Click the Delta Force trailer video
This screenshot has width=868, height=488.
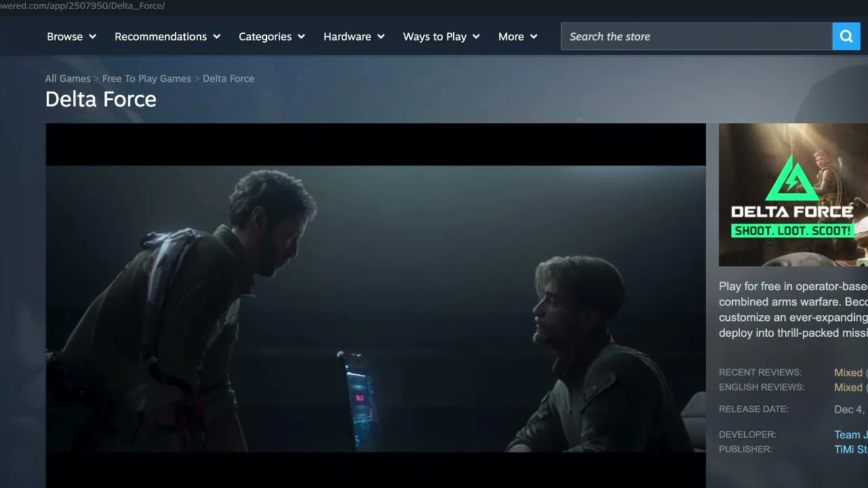click(x=376, y=306)
